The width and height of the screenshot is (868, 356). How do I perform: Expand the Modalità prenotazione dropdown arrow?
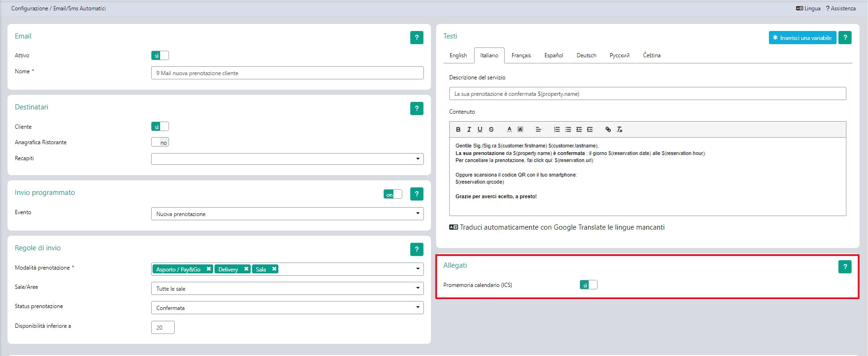click(x=418, y=269)
